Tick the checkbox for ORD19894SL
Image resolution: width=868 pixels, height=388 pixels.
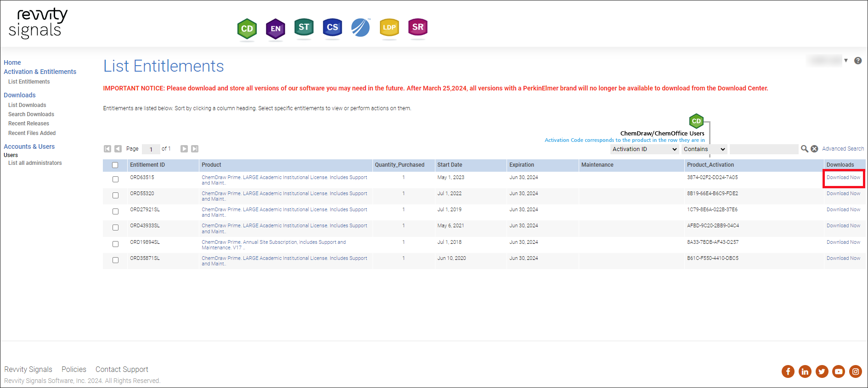coord(116,244)
